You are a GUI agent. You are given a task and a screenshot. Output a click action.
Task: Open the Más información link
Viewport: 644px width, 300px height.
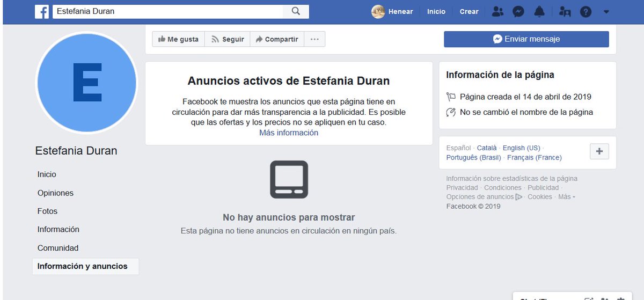(289, 133)
